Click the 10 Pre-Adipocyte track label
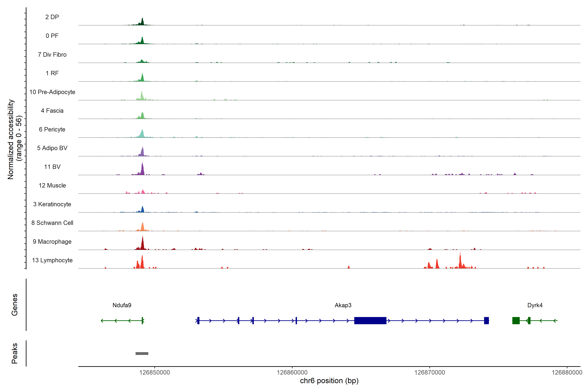The image size is (588, 392). [x=52, y=92]
